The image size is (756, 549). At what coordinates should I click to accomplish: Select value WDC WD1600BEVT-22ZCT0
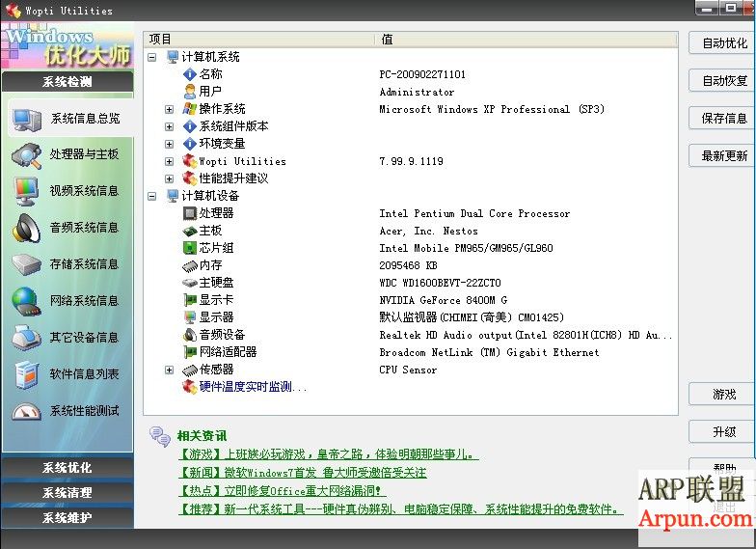pos(440,283)
